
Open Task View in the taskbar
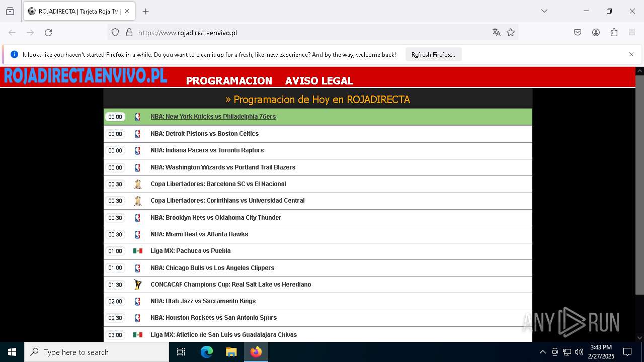click(x=181, y=352)
